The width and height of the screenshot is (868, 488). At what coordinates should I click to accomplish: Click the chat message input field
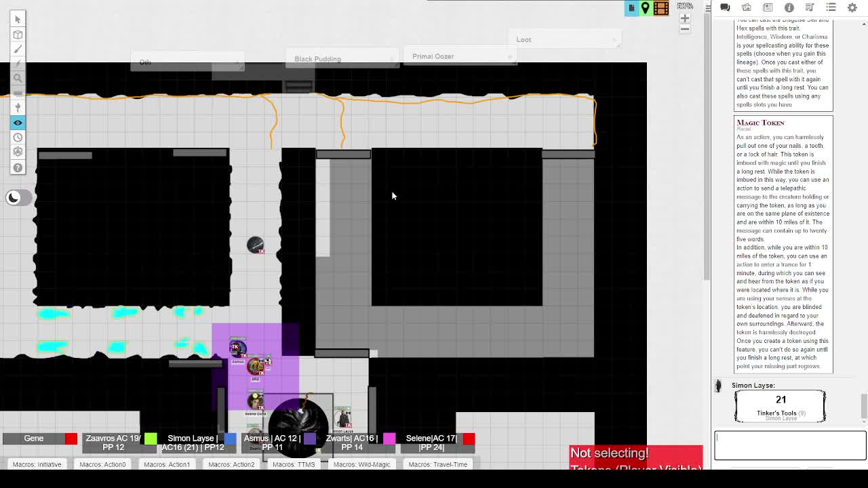coord(790,446)
